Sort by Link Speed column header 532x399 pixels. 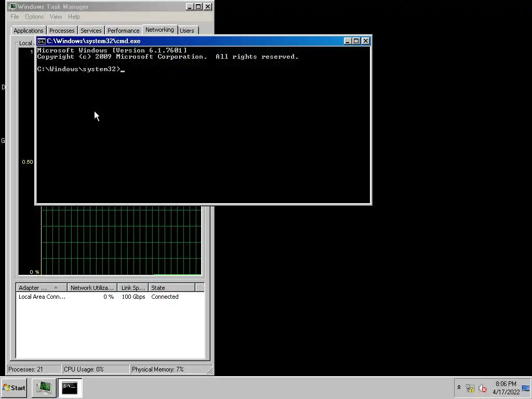(132, 288)
